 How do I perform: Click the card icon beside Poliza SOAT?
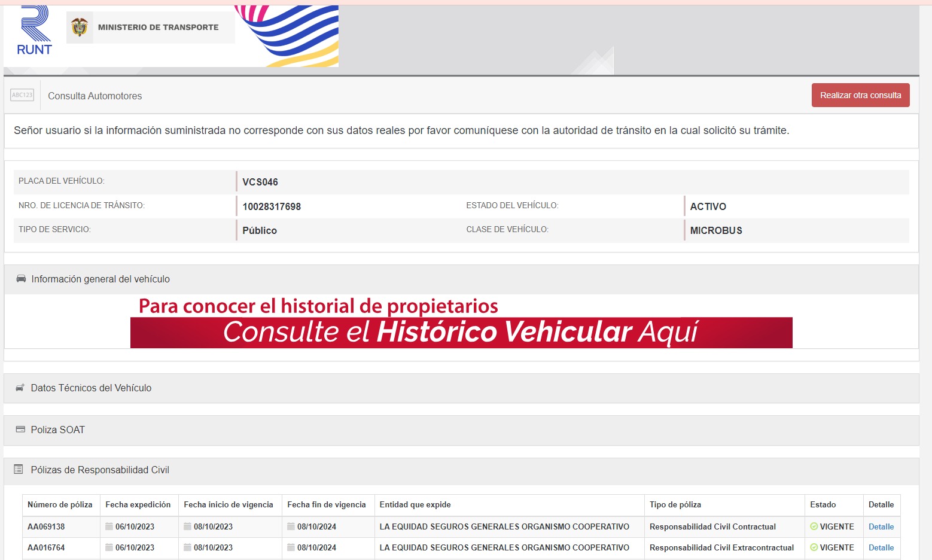20,430
